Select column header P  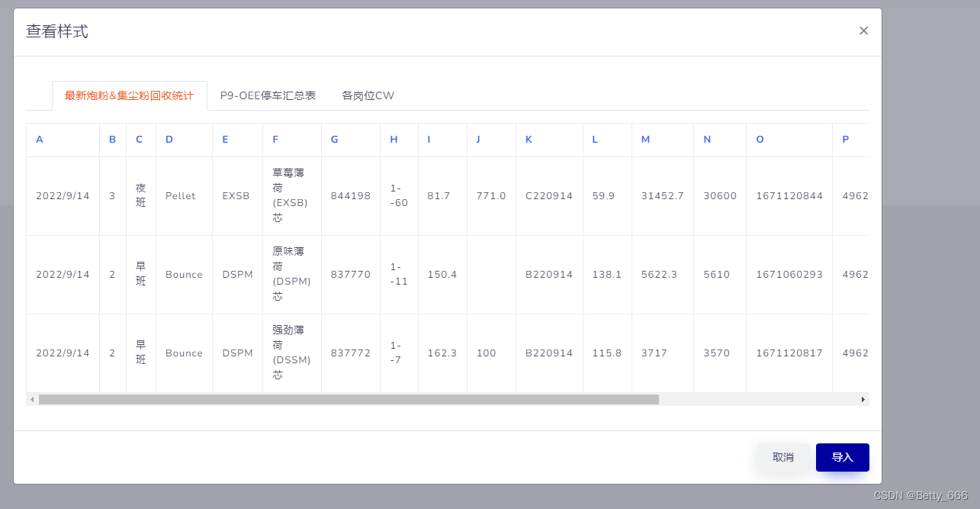coord(845,140)
